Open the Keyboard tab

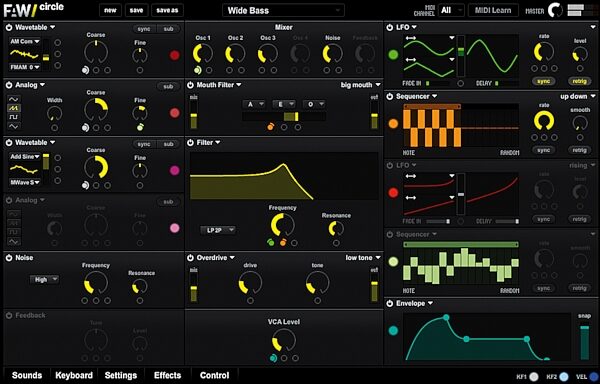[74, 375]
